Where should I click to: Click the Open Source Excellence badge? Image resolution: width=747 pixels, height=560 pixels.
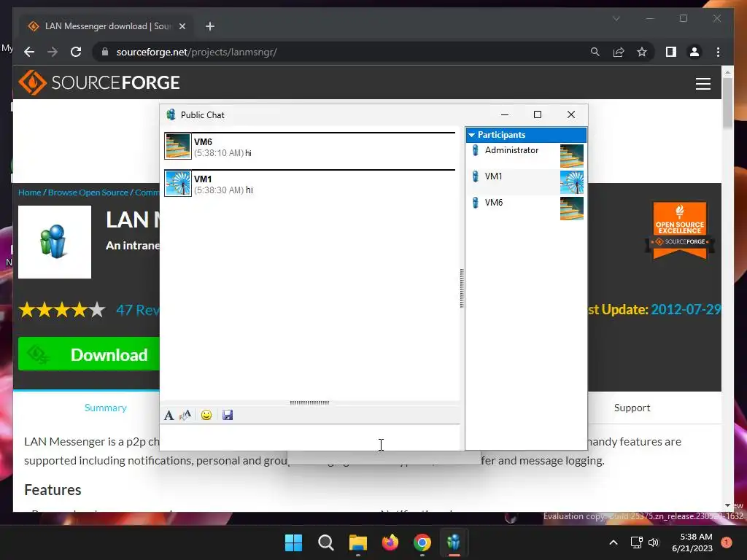[x=680, y=230]
